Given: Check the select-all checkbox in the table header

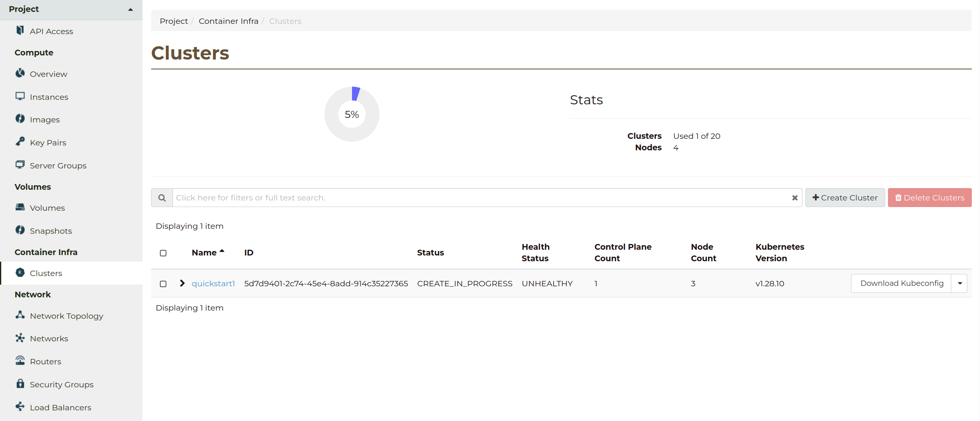Looking at the screenshot, I should [163, 253].
